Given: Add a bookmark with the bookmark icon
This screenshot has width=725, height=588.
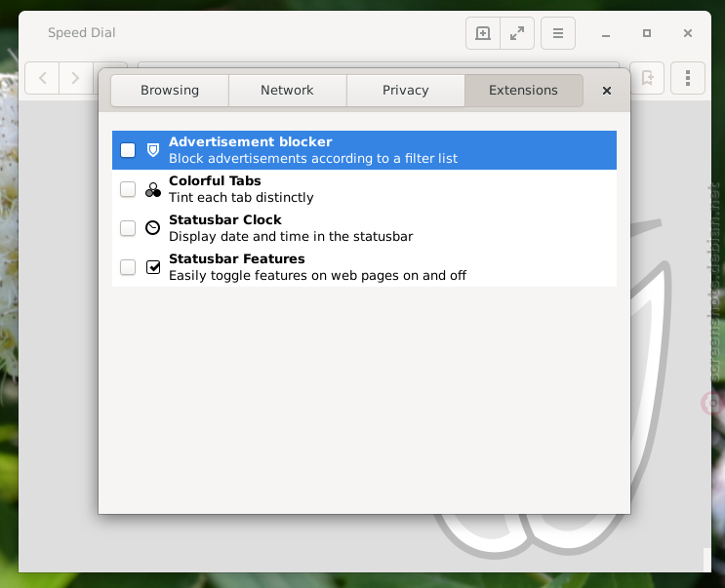Looking at the screenshot, I should [647, 78].
